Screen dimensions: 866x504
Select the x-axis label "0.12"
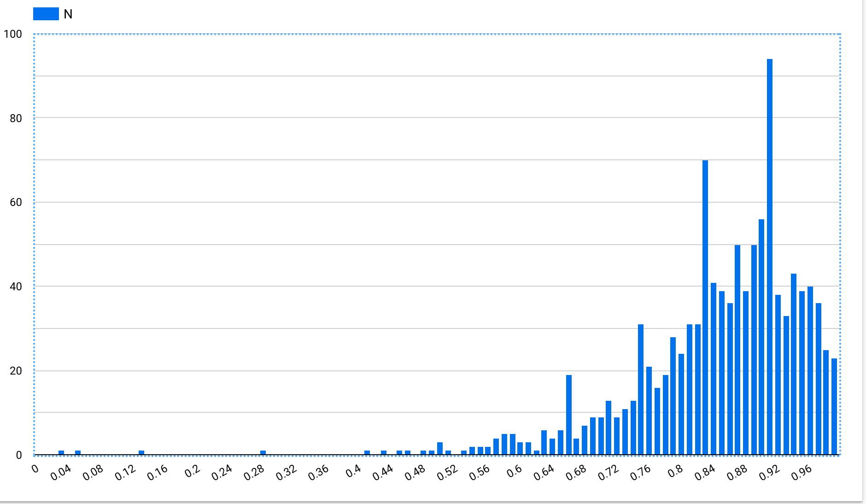(125, 473)
